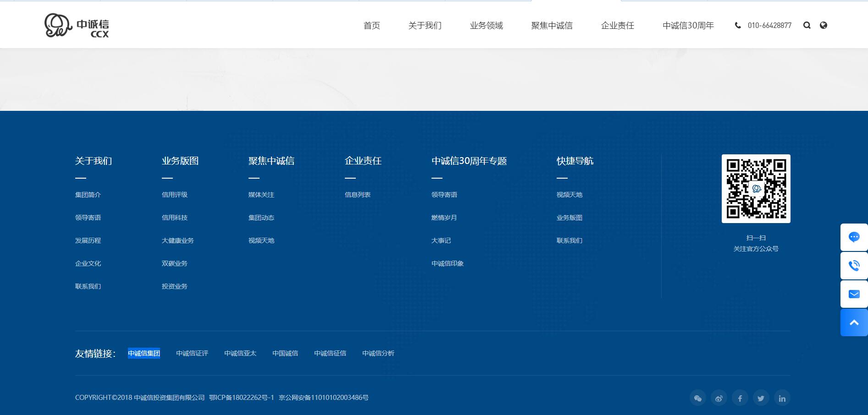Screen dimensions: 868x415
Task: Open the globe language switcher icon
Action: click(x=824, y=25)
